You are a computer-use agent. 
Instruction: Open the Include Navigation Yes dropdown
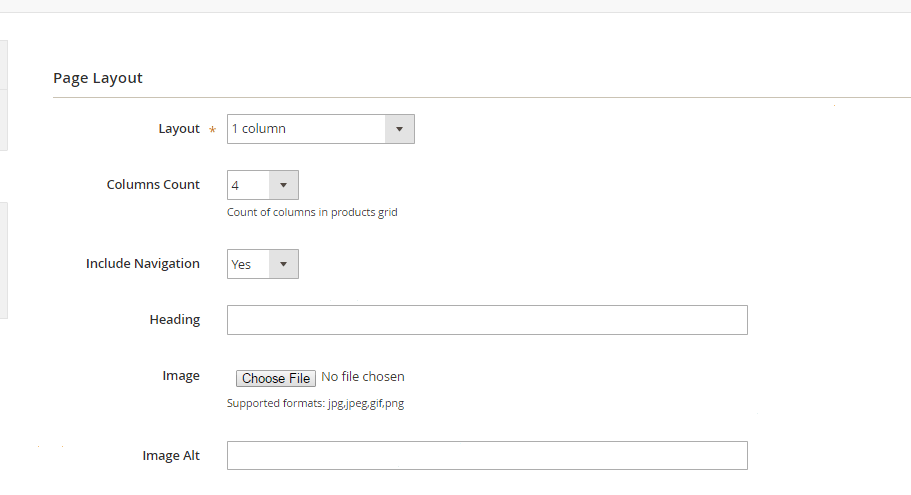point(248,264)
